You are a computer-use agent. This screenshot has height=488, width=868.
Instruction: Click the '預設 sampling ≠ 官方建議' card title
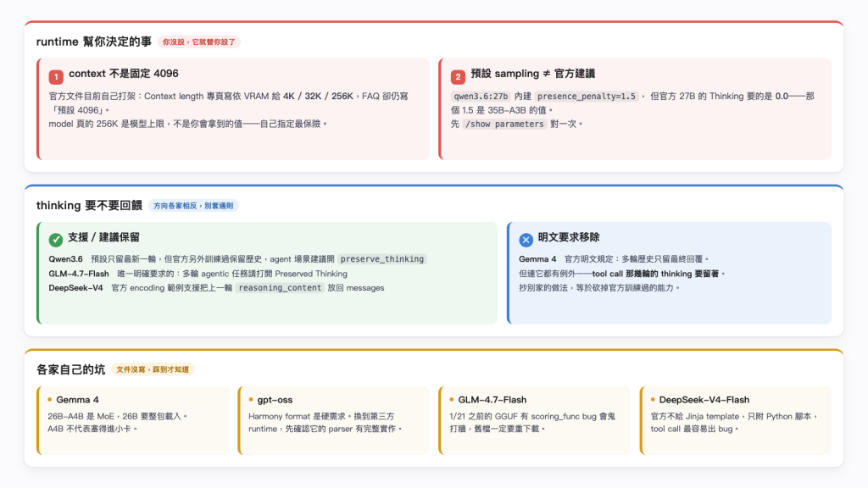[x=532, y=74]
